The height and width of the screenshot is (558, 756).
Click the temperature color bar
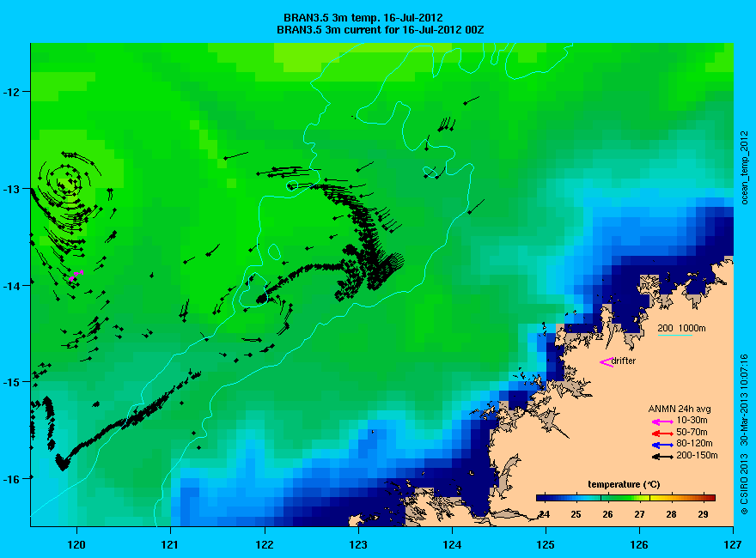point(625,498)
